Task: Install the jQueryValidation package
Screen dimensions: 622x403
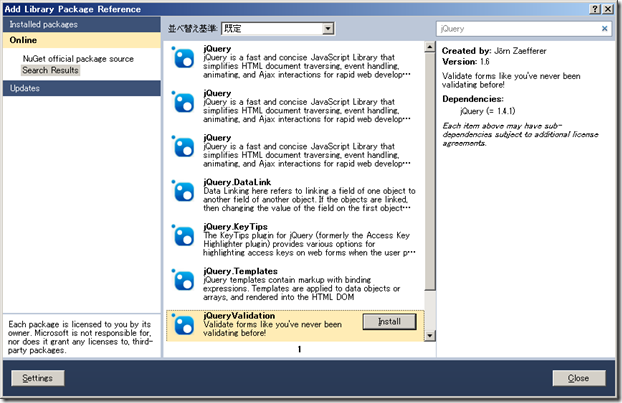Action: [389, 322]
